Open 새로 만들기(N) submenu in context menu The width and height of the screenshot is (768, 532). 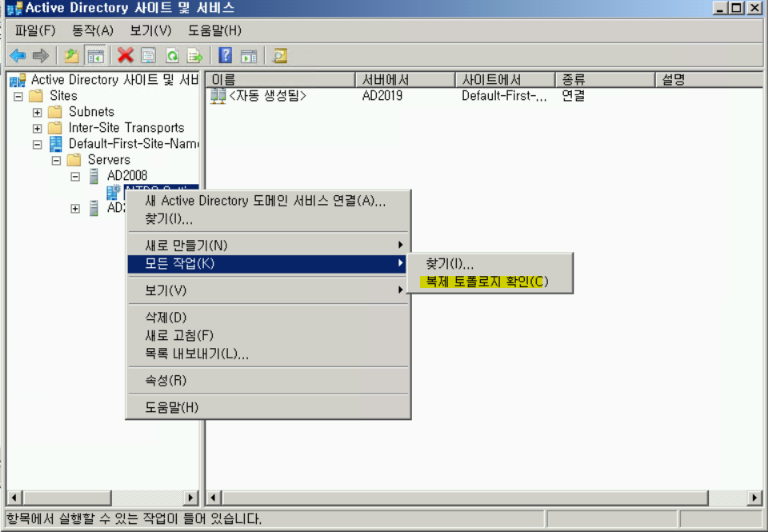[267, 245]
